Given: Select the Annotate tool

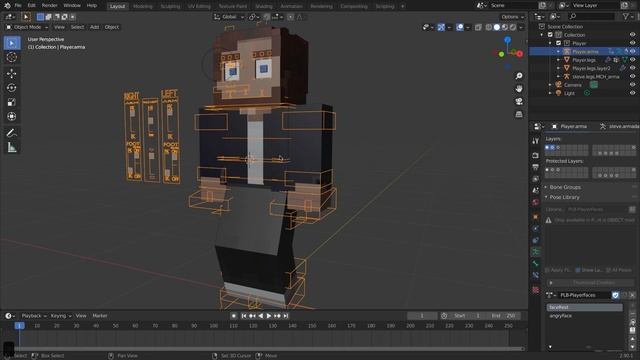Looking at the screenshot, I should tap(12, 133).
